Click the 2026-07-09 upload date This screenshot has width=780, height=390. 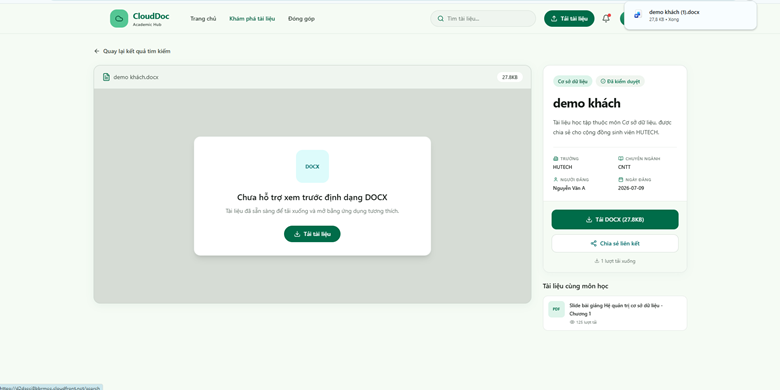tap(632, 188)
